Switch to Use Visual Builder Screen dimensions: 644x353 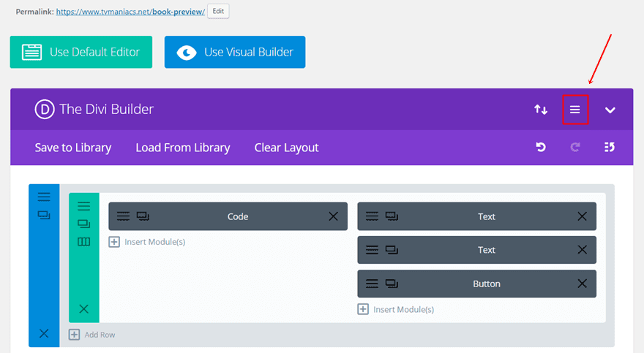tap(235, 52)
